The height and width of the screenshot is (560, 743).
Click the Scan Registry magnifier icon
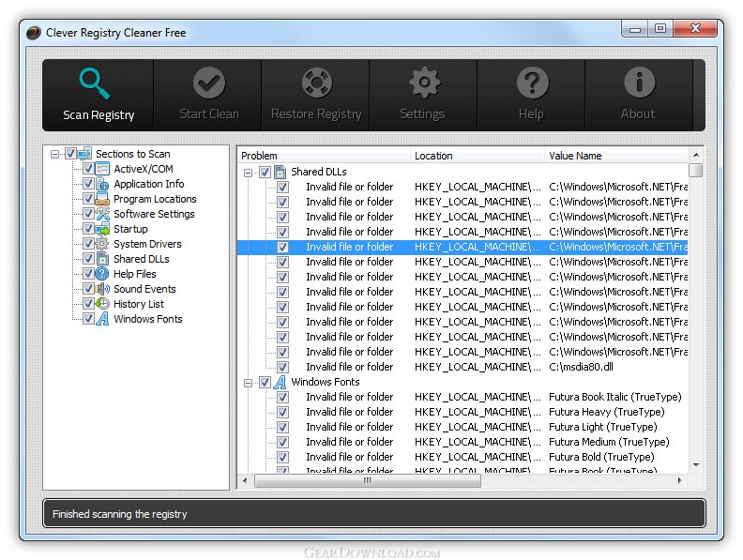95,83
